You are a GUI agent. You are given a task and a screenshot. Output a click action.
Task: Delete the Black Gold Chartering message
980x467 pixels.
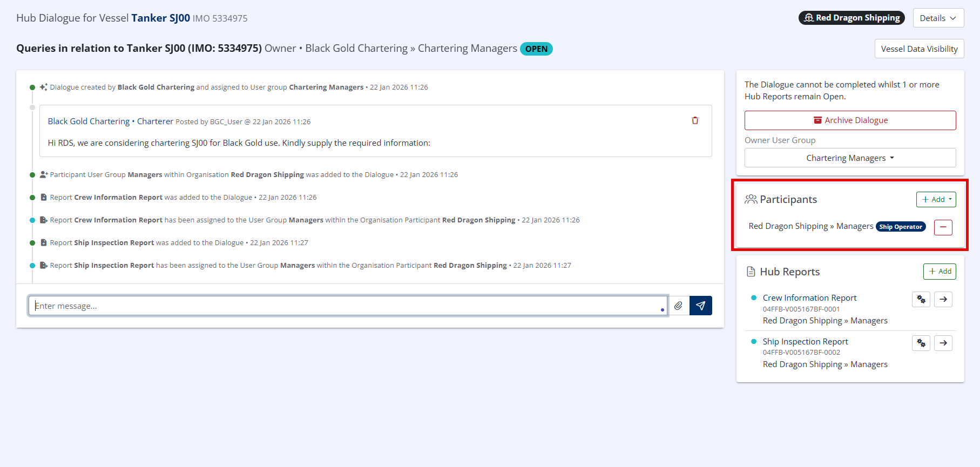[695, 120]
